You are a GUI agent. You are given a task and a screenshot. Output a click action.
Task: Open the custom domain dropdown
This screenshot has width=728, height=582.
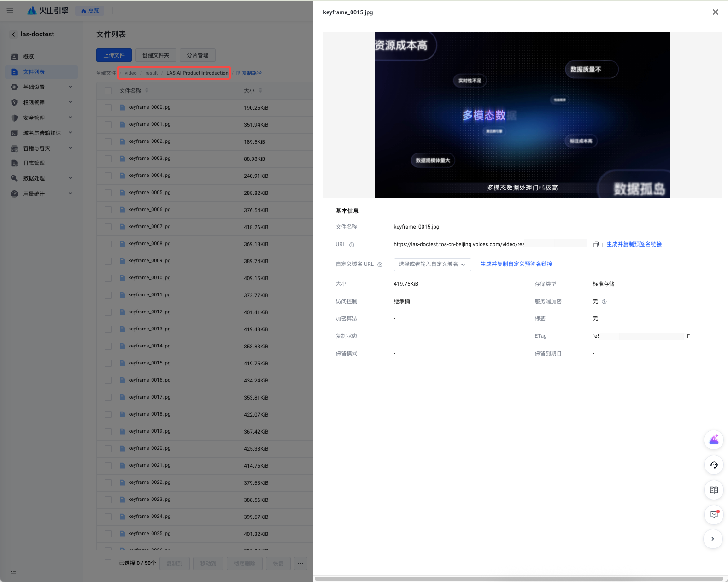(432, 265)
